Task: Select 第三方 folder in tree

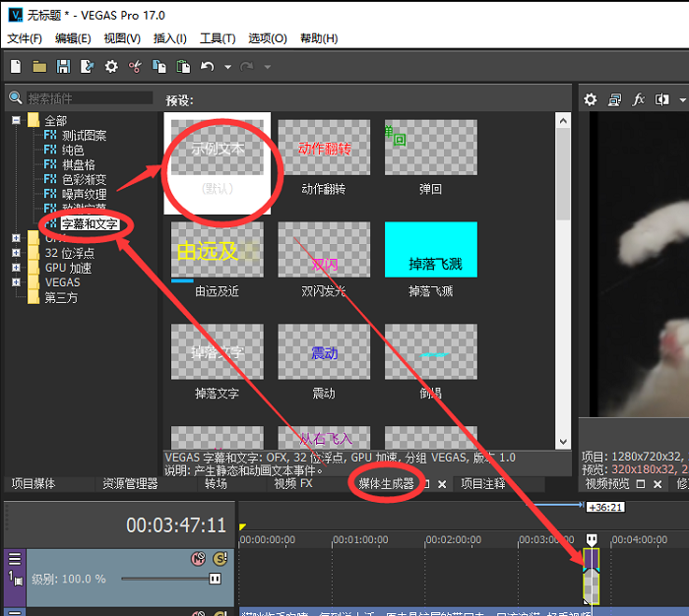Action: pos(61,297)
